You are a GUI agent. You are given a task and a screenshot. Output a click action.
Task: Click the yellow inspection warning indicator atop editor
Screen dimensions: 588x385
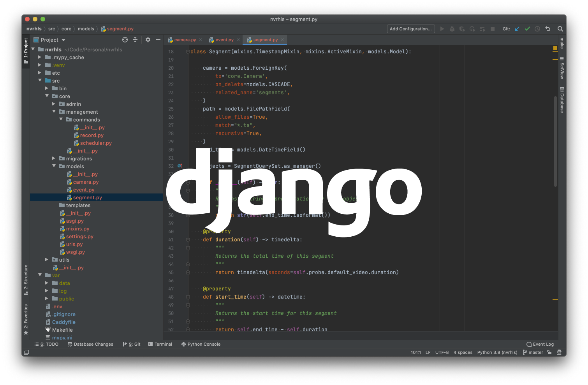point(555,48)
